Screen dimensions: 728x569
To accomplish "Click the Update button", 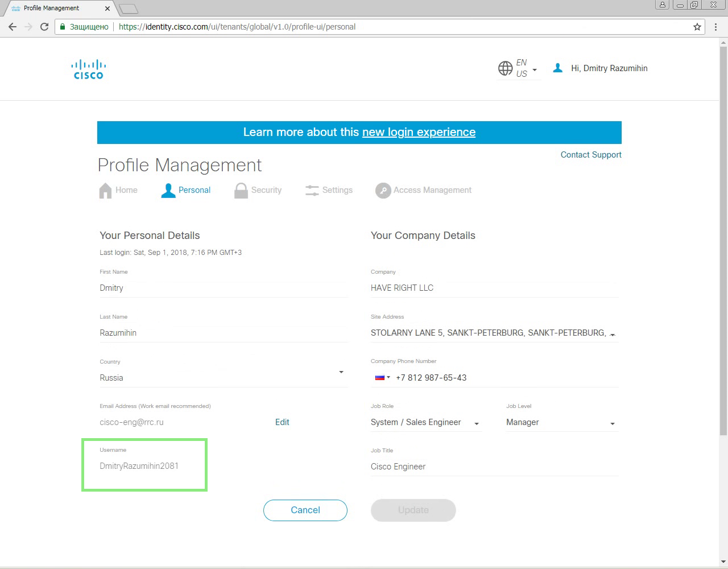I will coord(413,510).
